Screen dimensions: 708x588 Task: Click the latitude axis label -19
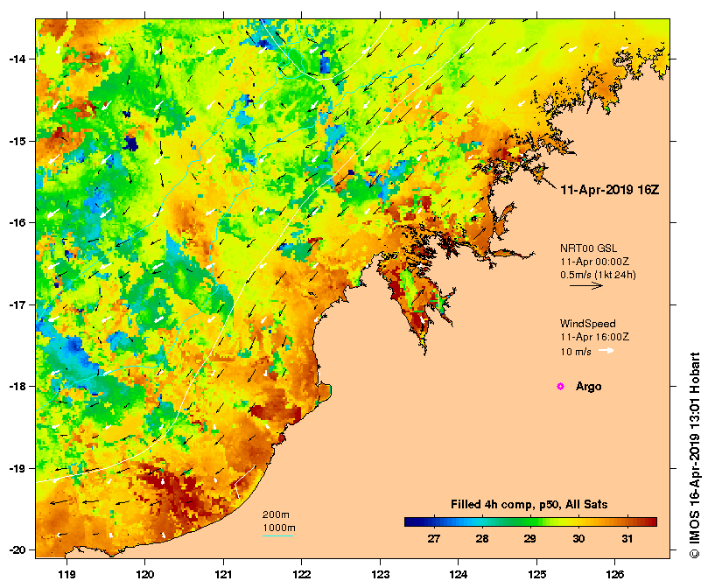click(18, 468)
